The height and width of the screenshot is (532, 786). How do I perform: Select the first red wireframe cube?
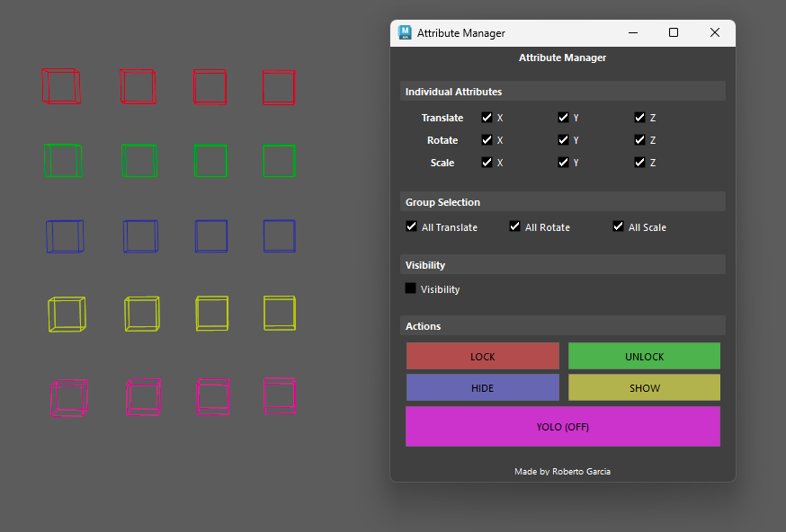[x=61, y=86]
